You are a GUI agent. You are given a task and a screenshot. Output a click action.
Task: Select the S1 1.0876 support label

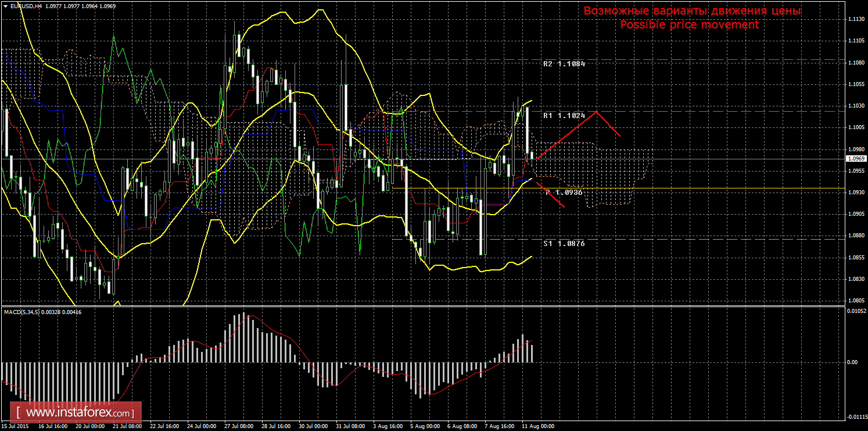[564, 244]
